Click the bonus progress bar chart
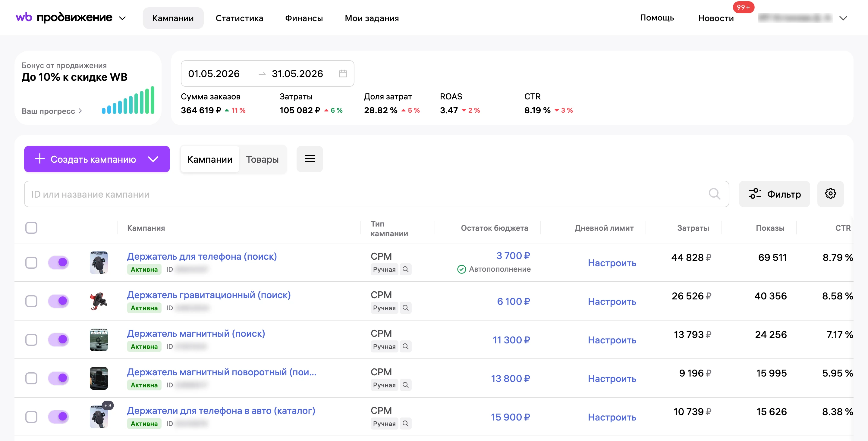 coord(128,100)
